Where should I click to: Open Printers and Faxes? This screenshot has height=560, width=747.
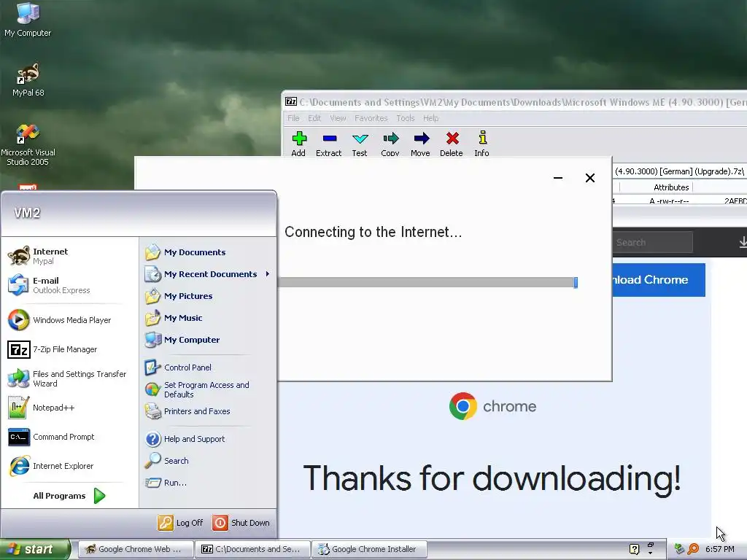[x=208, y=411]
